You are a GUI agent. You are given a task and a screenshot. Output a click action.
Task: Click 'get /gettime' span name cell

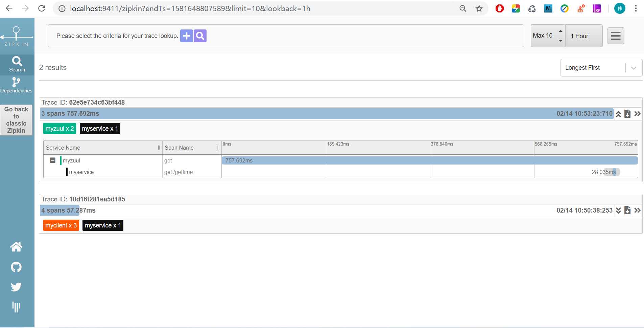coord(178,172)
